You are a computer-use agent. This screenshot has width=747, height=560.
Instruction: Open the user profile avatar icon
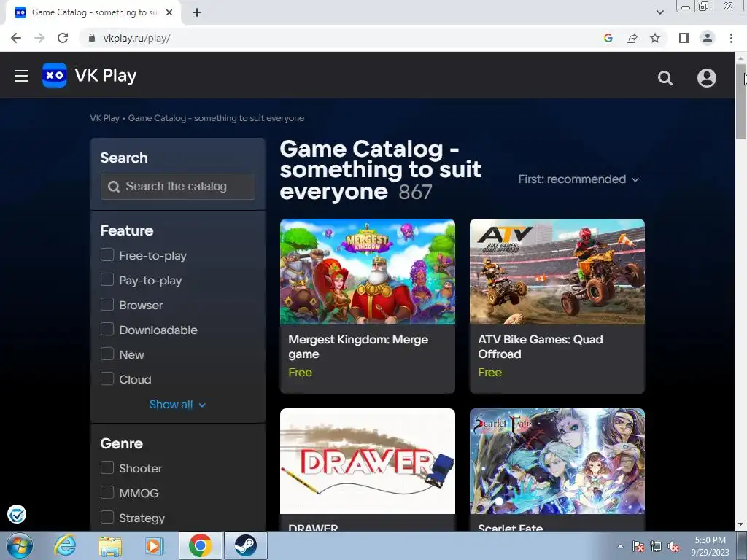coord(706,77)
